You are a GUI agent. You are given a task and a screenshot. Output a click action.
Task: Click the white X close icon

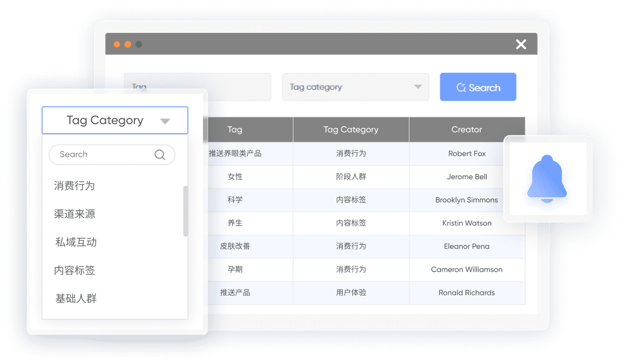point(521,44)
